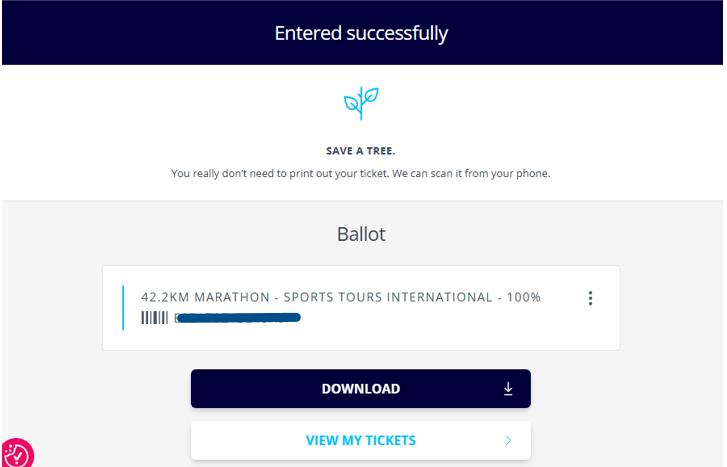Open VIEW MY TICKETS
This screenshot has width=727, height=467.
pos(360,440)
